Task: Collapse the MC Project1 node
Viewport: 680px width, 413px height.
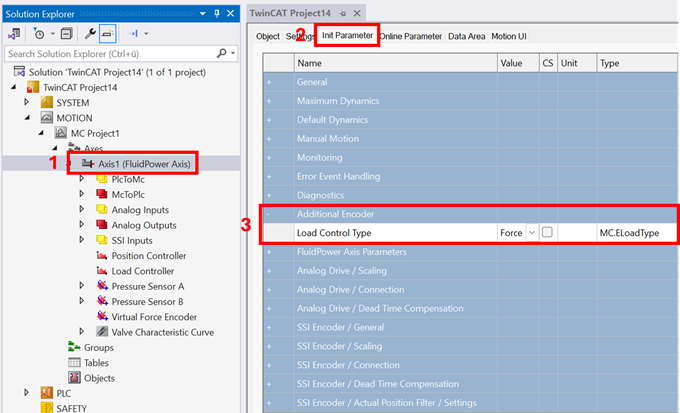Action: coord(41,133)
